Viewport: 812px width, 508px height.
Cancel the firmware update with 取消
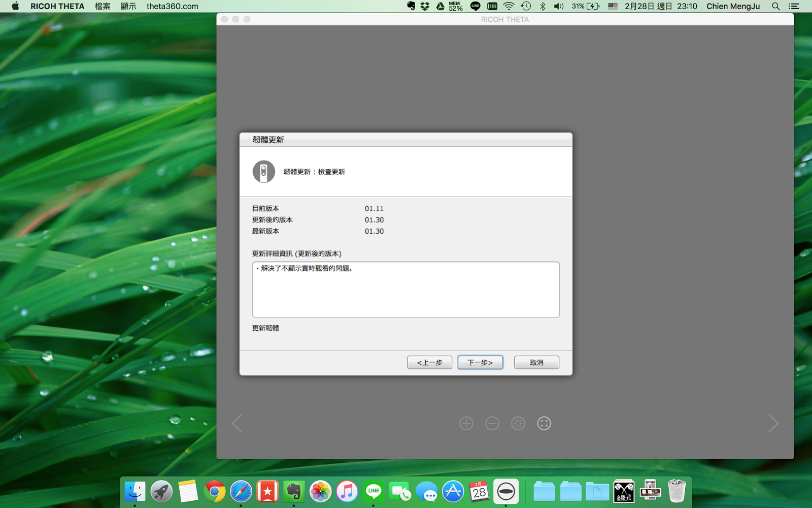pos(536,362)
